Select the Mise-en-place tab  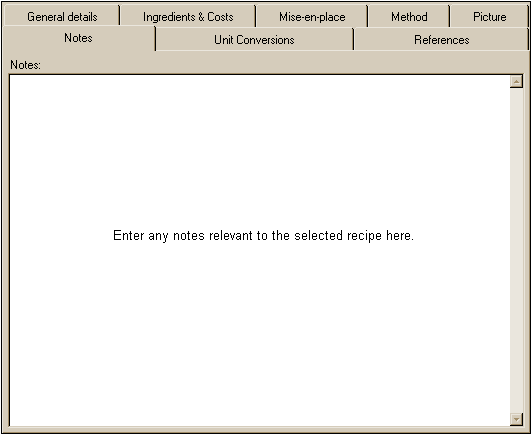click(312, 17)
